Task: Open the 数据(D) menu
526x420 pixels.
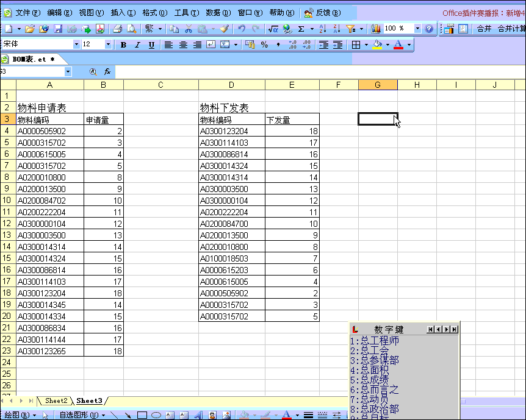Action: (x=218, y=13)
